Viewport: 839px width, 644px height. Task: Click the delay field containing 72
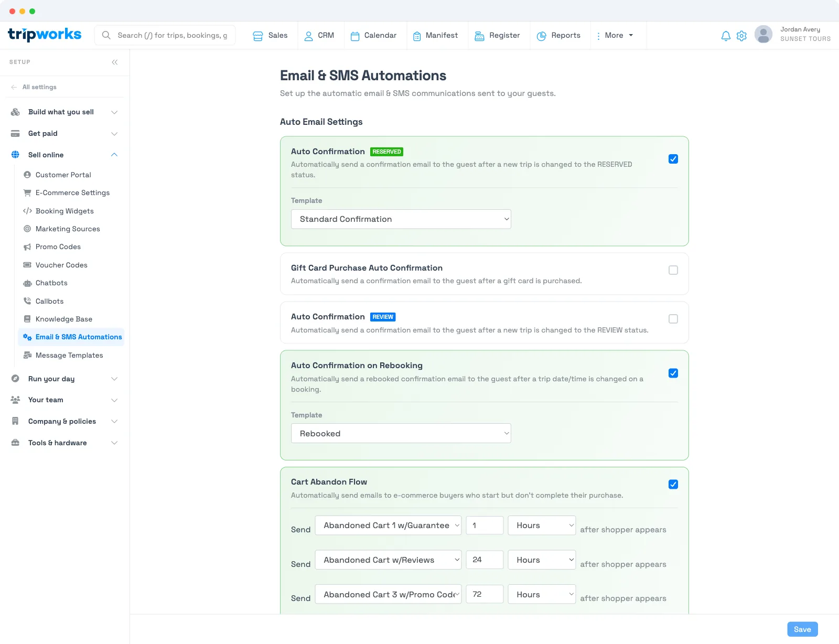coord(485,595)
